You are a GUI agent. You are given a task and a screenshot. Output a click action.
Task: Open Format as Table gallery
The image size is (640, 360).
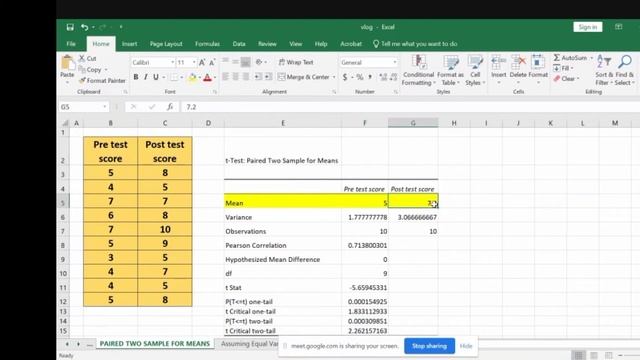tap(450, 70)
